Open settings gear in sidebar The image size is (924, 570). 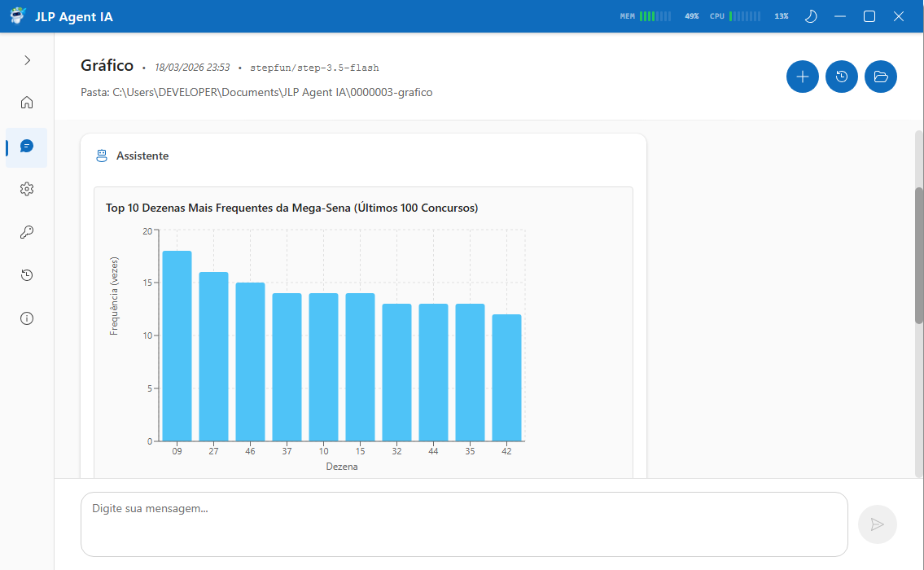pos(27,189)
